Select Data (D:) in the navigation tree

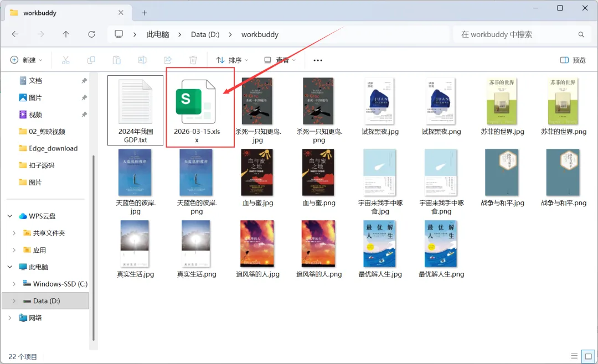[x=45, y=301]
